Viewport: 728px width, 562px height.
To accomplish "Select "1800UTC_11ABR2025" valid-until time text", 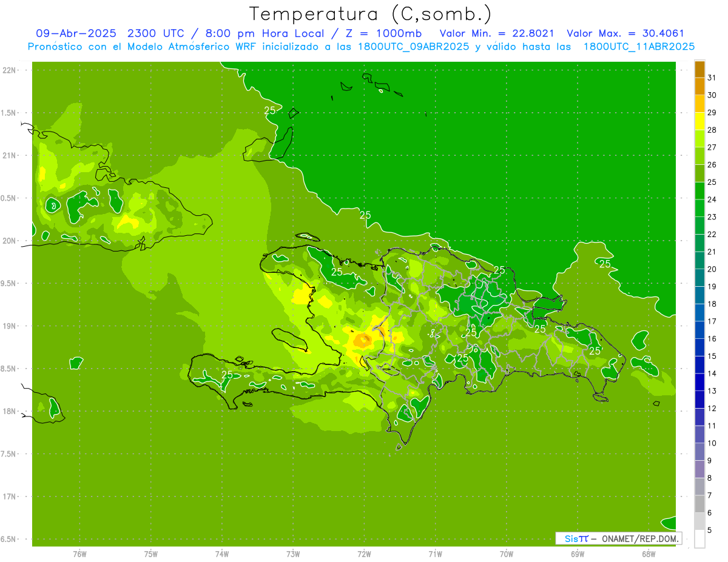I will (x=639, y=46).
